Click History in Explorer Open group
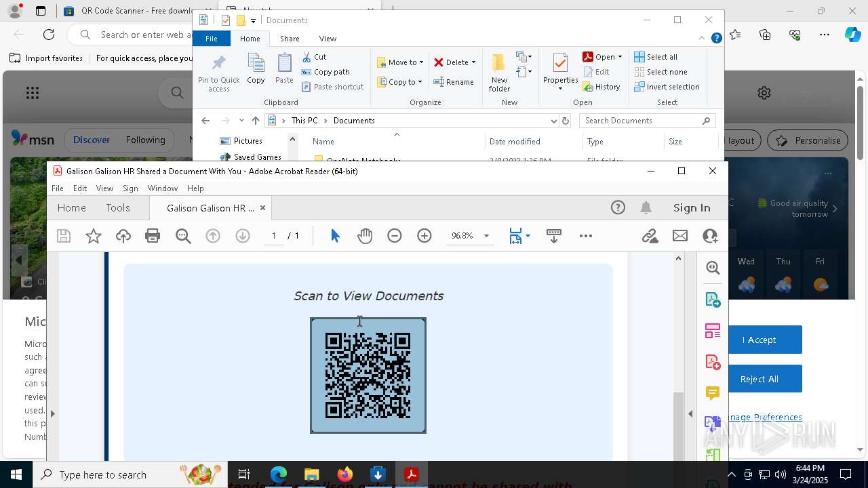Image resolution: width=868 pixels, height=488 pixels. click(601, 87)
